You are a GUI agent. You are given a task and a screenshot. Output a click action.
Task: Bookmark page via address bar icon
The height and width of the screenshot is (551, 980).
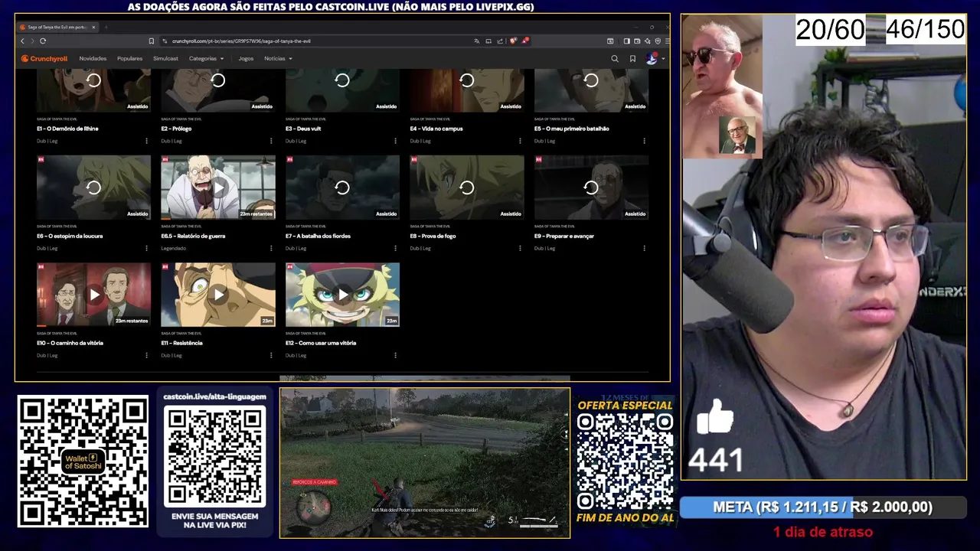pyautogui.click(x=152, y=41)
